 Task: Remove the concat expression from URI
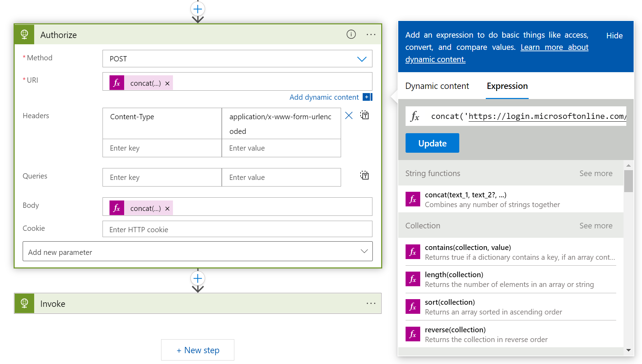(x=167, y=83)
